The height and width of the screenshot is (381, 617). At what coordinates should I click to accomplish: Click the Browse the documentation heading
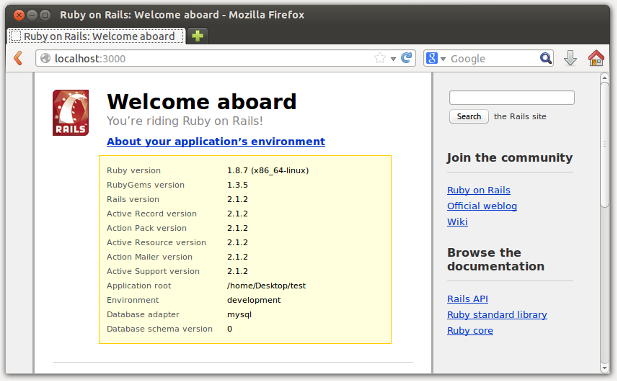(496, 259)
